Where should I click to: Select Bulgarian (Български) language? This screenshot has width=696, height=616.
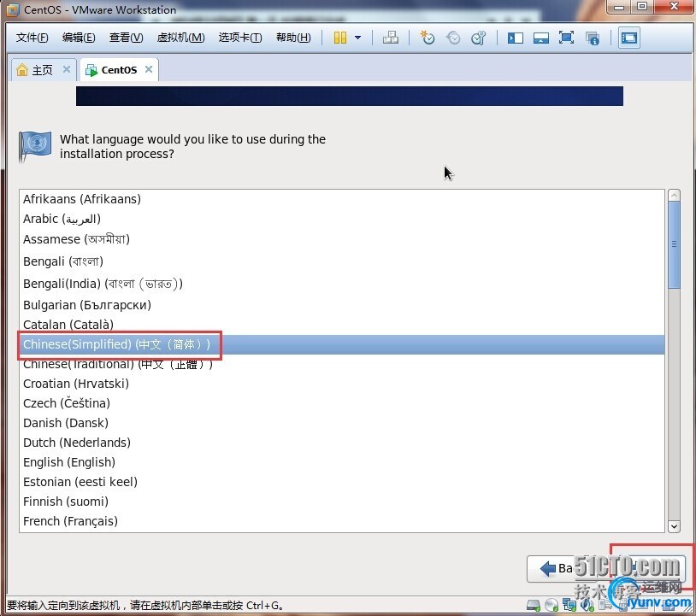pos(342,305)
